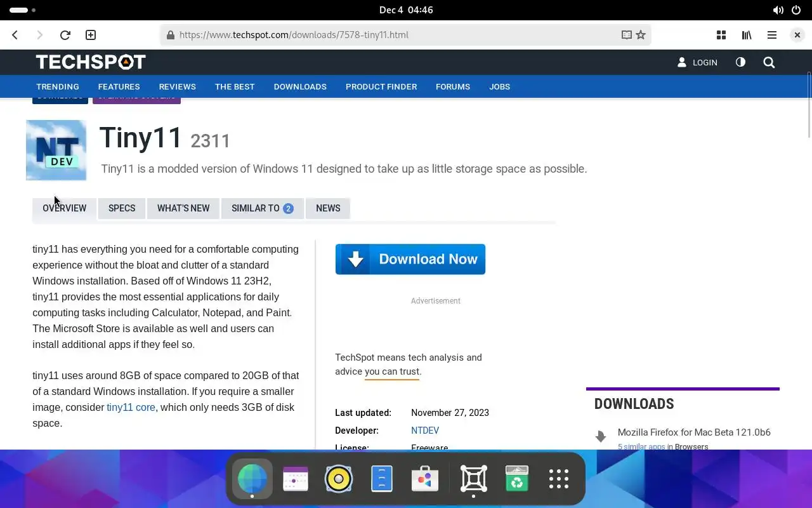Open the browser hamburger menu

pos(772,35)
